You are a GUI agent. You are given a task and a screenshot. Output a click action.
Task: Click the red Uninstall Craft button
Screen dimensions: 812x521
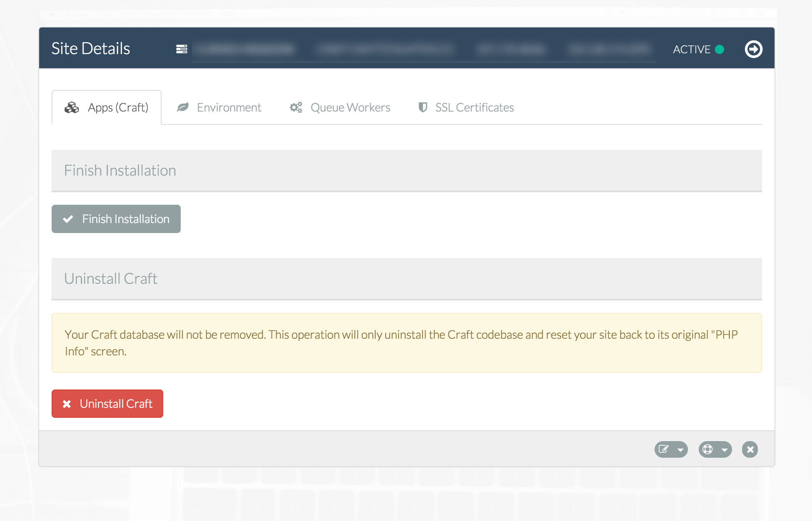pos(107,404)
